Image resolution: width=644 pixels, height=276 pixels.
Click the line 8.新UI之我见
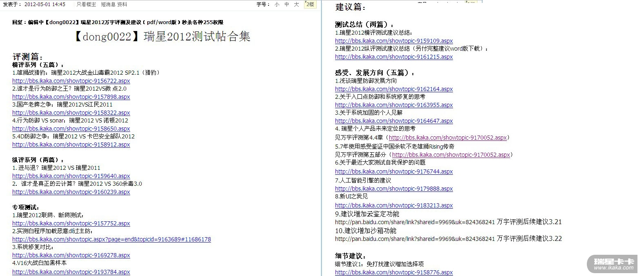coord(352,196)
